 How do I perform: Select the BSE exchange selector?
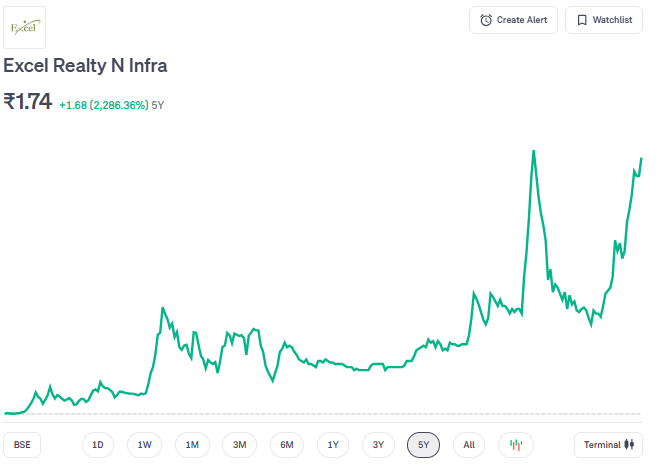22,444
